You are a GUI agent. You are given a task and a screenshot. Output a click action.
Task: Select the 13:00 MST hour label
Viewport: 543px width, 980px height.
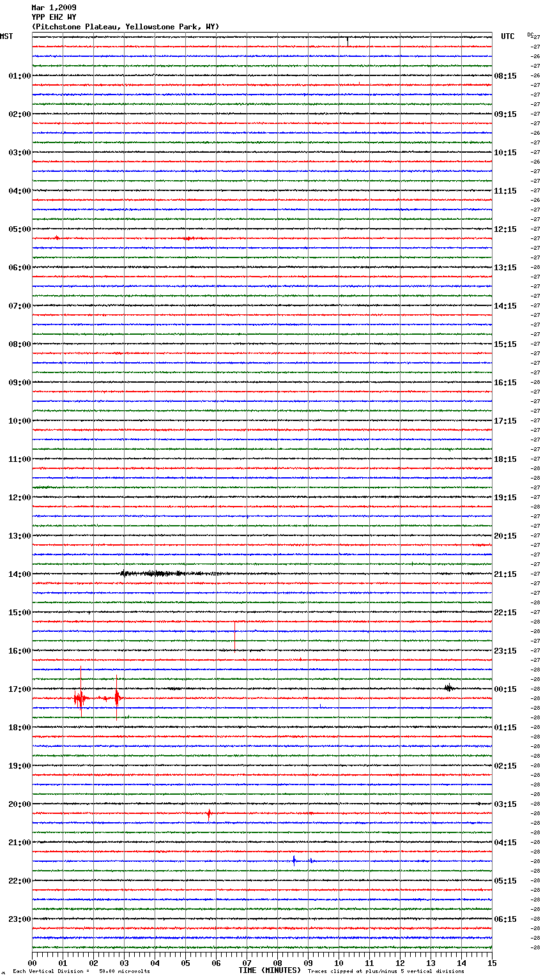pos(20,536)
